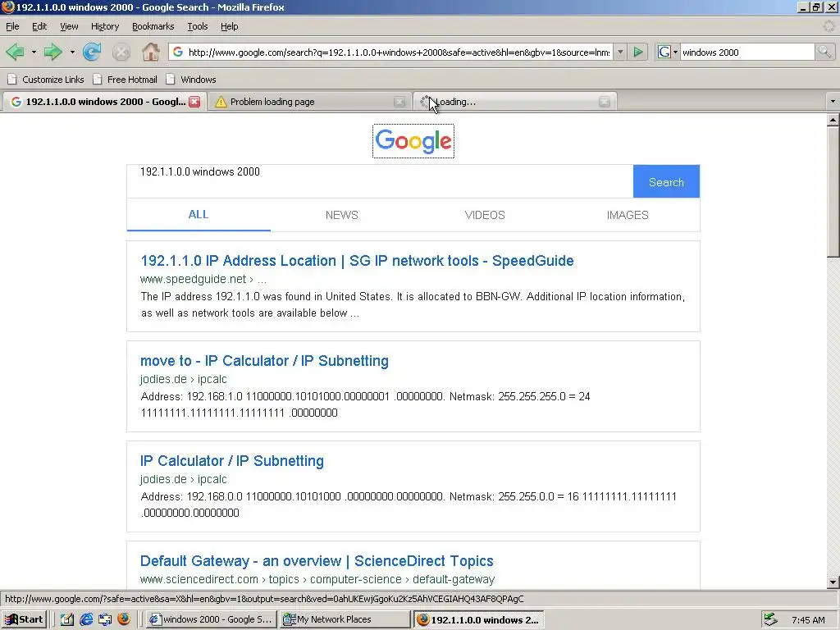840x630 pixels.
Task: Switch to 'windows 2000 - Google S...' taskbar window
Action: tap(211, 619)
